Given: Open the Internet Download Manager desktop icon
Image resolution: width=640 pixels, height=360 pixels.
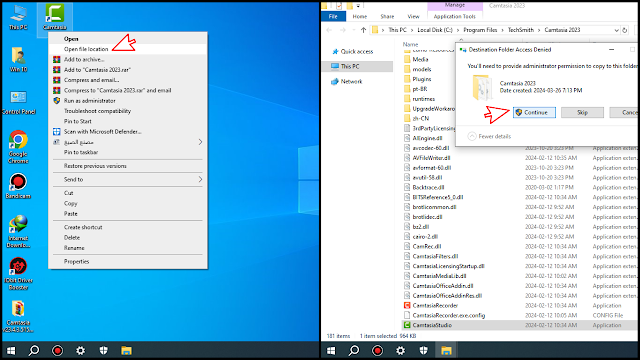Looking at the screenshot, I should pyautogui.click(x=18, y=231).
